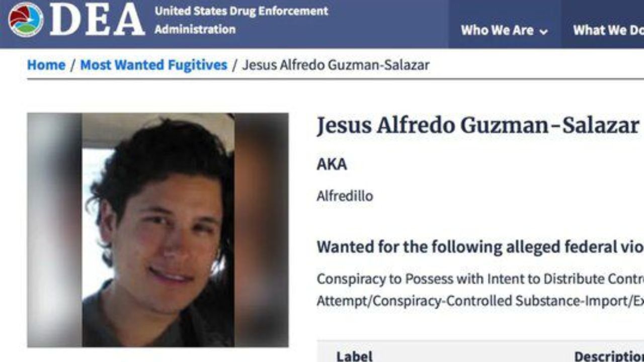Click the Jesus Alfredo Guzman-Salazar breadcrumb text

(336, 65)
